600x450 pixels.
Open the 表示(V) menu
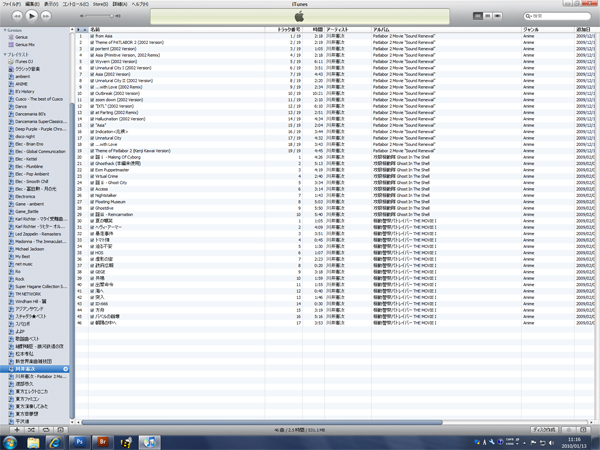click(51, 4)
